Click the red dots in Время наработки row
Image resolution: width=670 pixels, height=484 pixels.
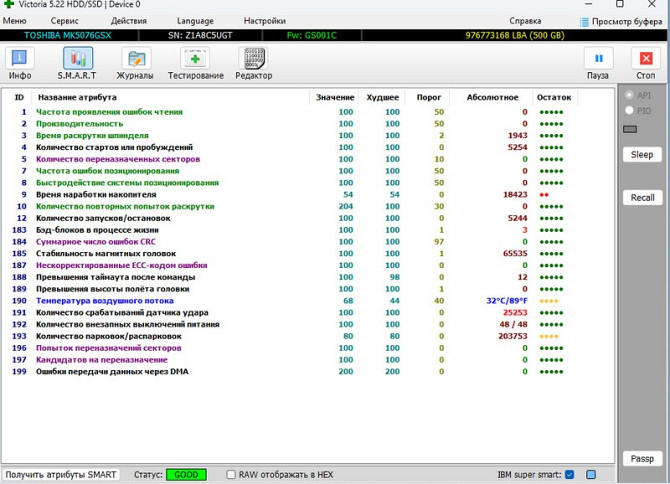click(544, 195)
